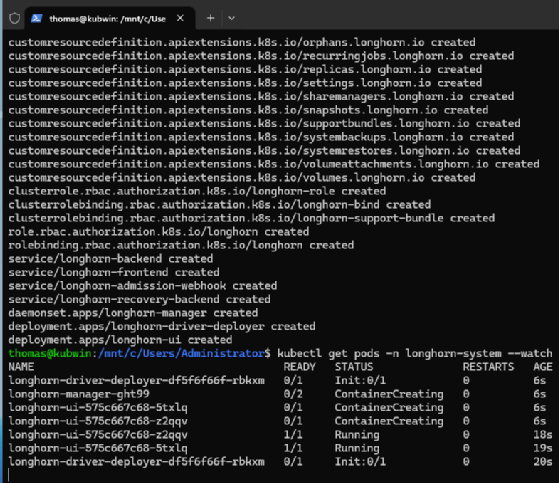
Task: Click the 'role.rbac.authorization.k8s.io/longhorn created' line
Action: coord(159,232)
